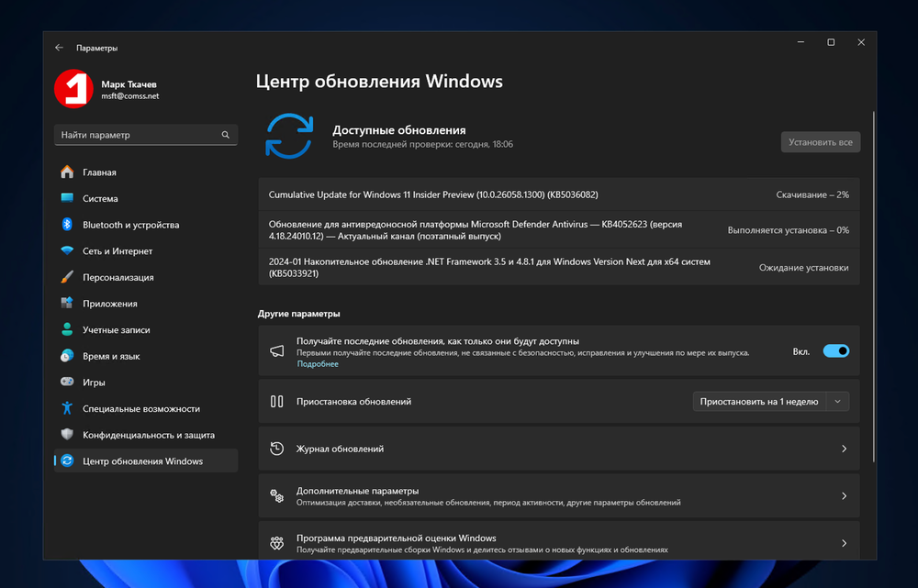Maximize the Параметры window
The image size is (918, 588).
click(x=831, y=42)
